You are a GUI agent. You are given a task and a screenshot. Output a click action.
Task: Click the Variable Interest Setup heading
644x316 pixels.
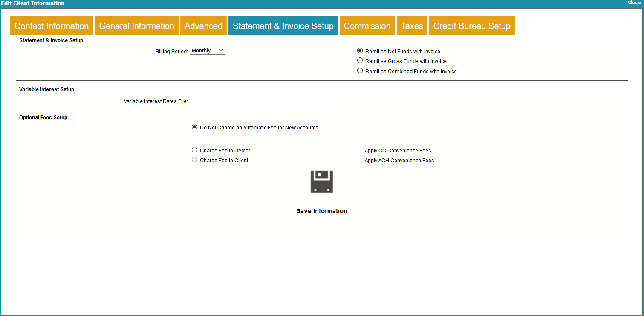point(47,89)
